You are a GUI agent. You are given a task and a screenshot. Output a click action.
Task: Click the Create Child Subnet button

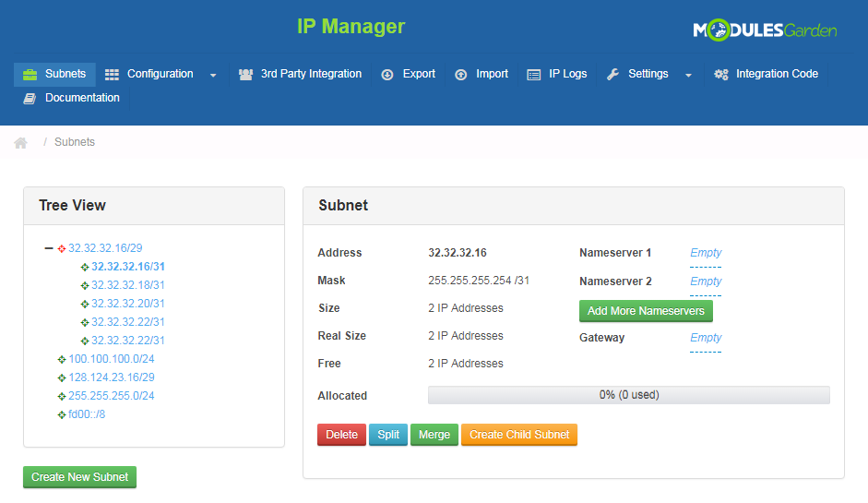coord(519,435)
